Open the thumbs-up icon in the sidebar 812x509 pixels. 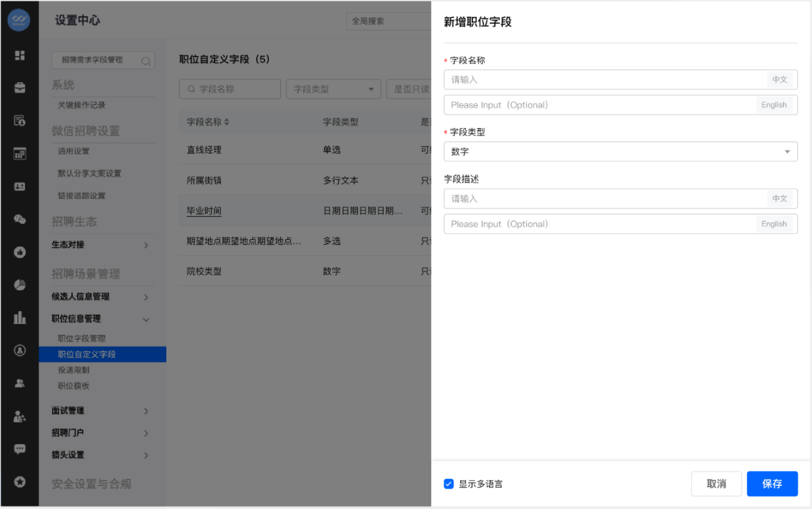19,252
